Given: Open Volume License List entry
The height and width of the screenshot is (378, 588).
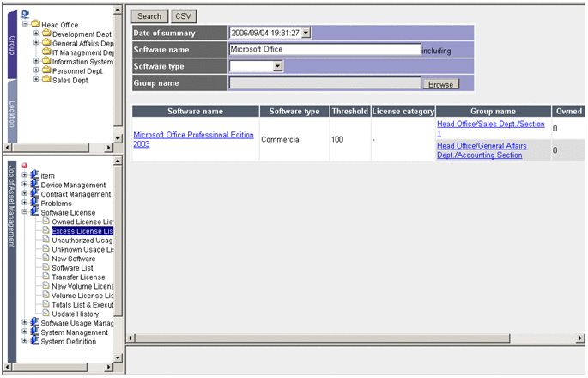Looking at the screenshot, I should click(82, 296).
